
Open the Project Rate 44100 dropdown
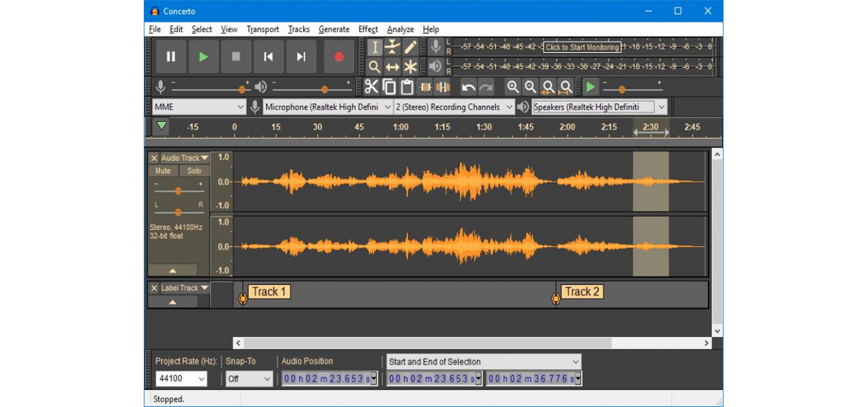click(x=182, y=379)
